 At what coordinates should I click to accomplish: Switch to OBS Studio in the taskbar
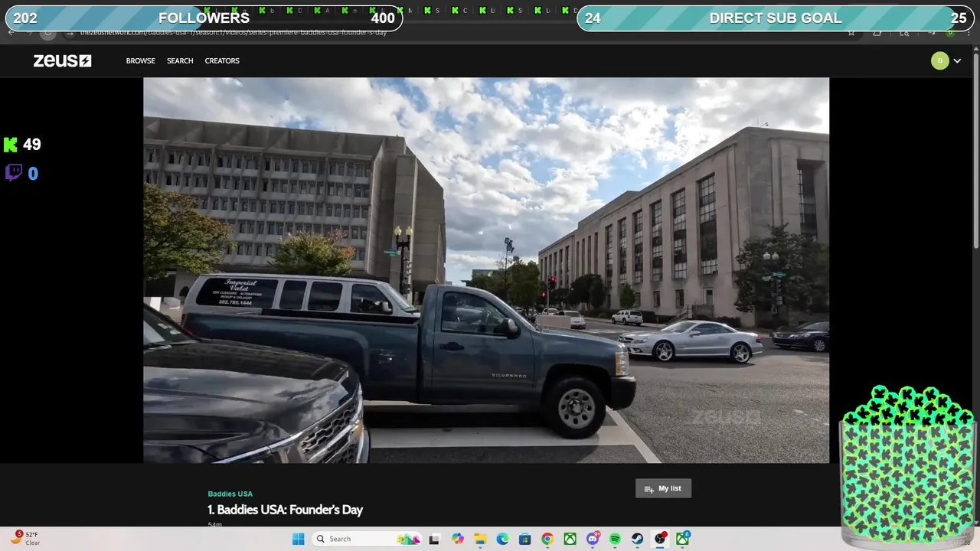(x=660, y=539)
